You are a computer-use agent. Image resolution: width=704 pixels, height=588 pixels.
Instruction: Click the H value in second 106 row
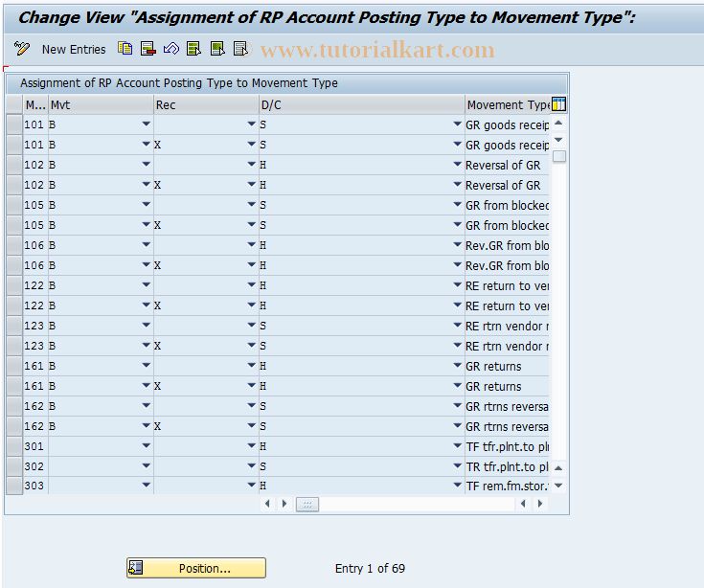coord(262,265)
